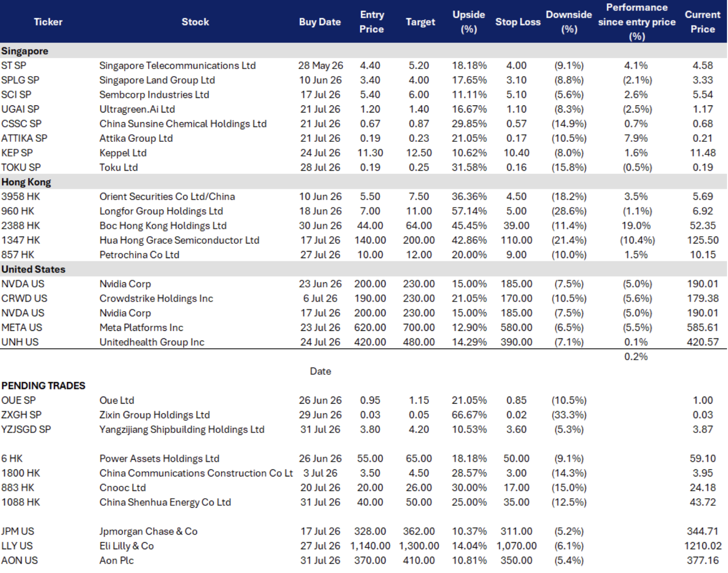Click the PENDING TRADES heading
The width and height of the screenshot is (728, 573).
43,385
